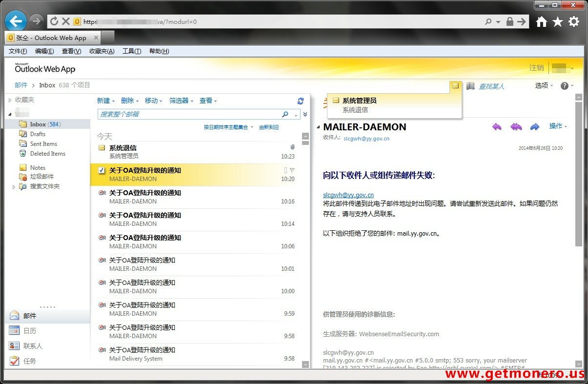This screenshot has height=384, width=588.
Task: Expand the 搜索文件夹 tree node
Action: [x=14, y=186]
